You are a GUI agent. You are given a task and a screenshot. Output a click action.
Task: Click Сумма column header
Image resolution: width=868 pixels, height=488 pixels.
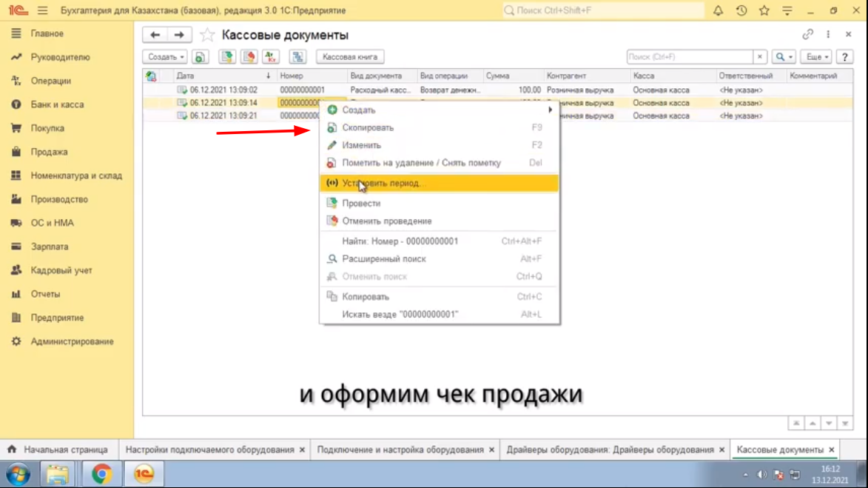(513, 76)
